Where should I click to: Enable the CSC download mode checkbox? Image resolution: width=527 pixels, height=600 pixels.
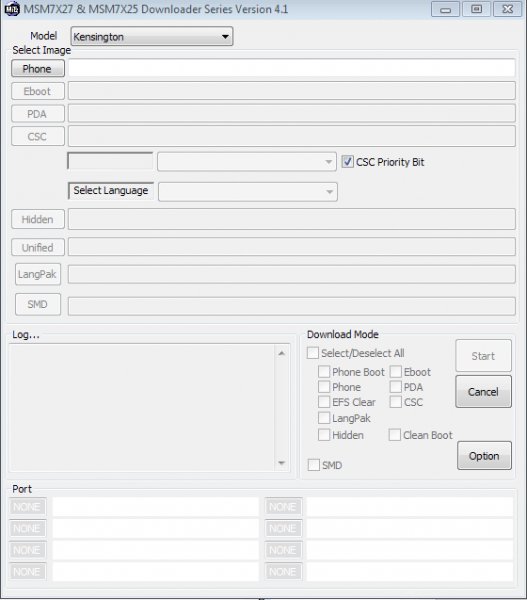(x=395, y=402)
